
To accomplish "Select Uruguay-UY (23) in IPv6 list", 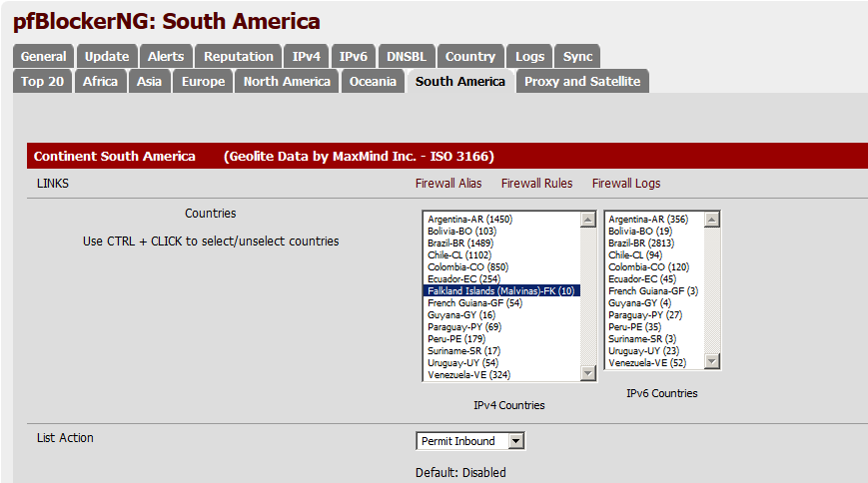I will tap(654, 350).
